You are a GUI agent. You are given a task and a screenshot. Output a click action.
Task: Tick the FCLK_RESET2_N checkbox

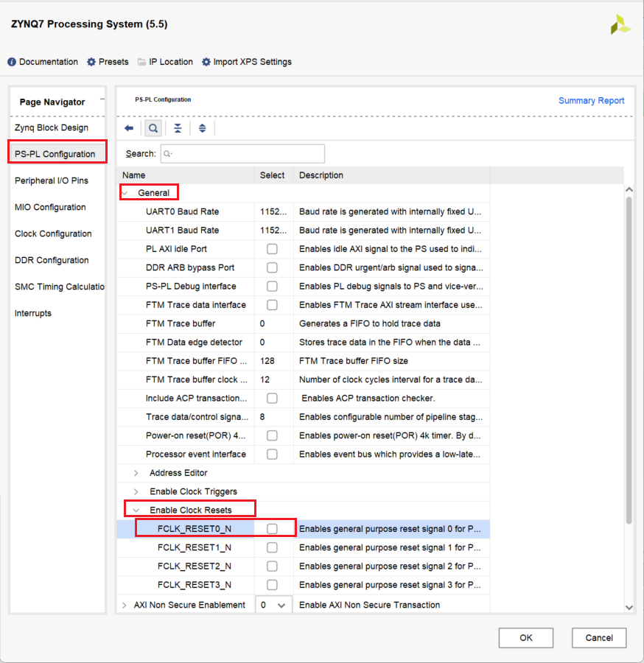click(272, 566)
